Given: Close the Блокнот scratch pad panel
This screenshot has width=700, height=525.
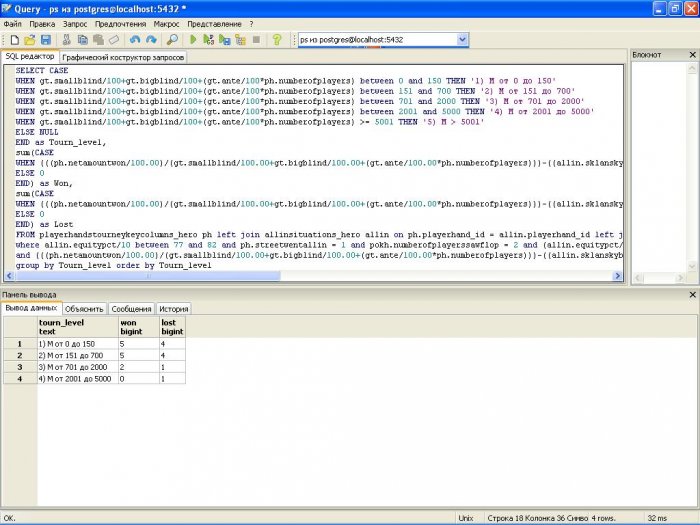Looking at the screenshot, I should [693, 54].
